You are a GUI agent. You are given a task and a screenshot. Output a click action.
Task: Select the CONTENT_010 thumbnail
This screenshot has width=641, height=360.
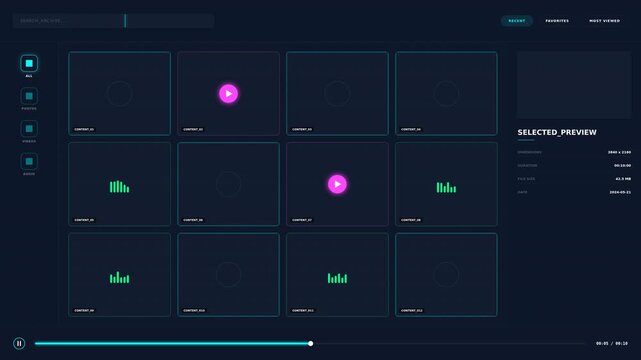point(229,275)
